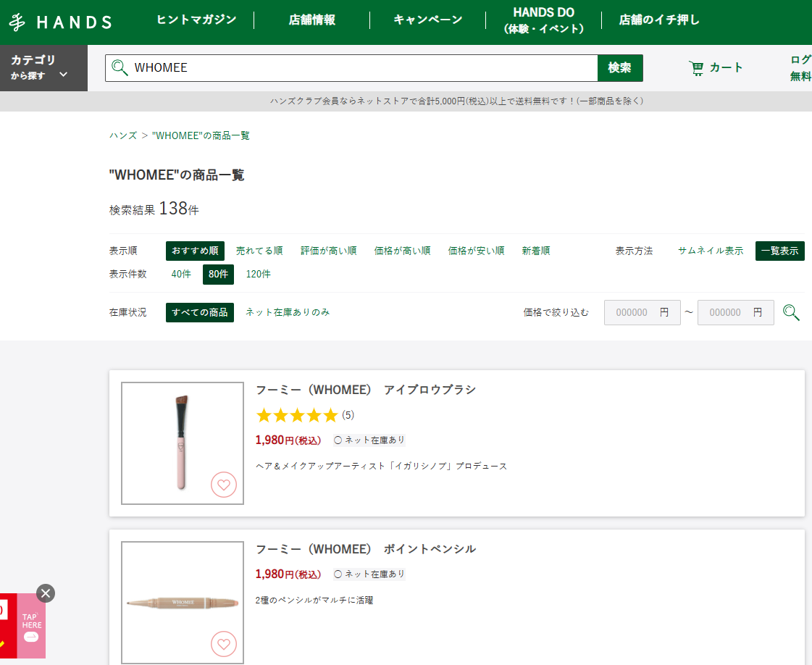Viewport: 812px width, 665px height.
Task: Sort by 新着順
Action: (536, 251)
